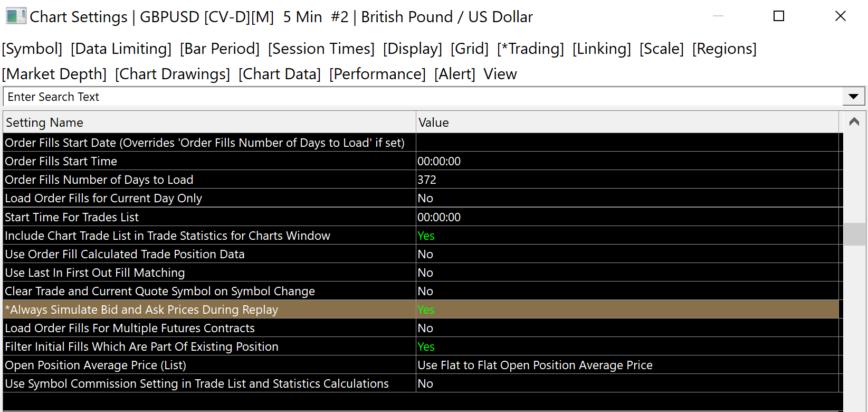Toggle Load Order Fills for Current Day Only
This screenshot has height=412, width=868.
point(425,198)
